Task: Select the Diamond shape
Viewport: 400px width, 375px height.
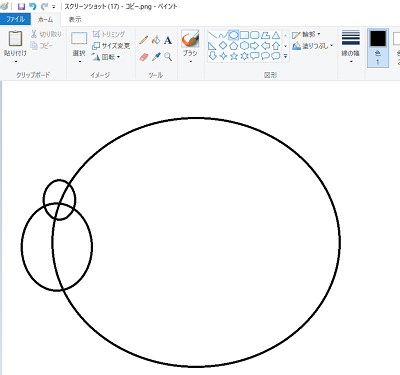Action: click(223, 46)
